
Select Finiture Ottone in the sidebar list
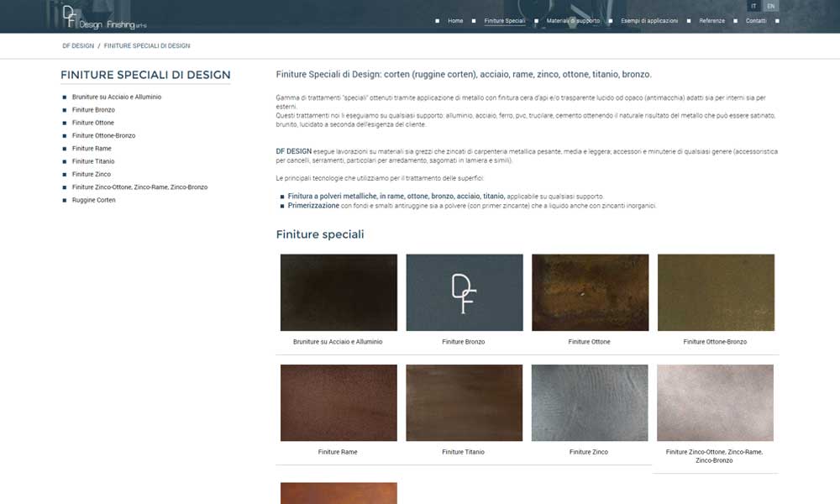click(x=93, y=123)
